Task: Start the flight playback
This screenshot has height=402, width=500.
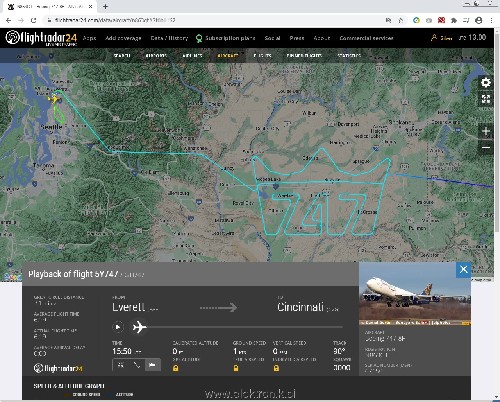Action: coord(118,327)
